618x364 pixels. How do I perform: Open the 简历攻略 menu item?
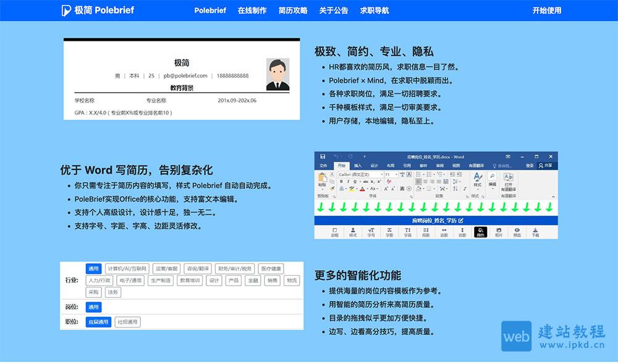(292, 10)
